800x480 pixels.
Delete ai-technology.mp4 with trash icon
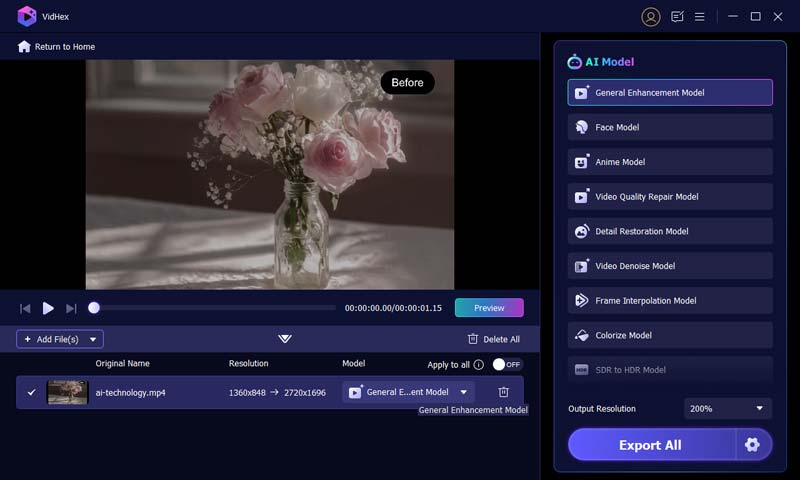pos(504,392)
